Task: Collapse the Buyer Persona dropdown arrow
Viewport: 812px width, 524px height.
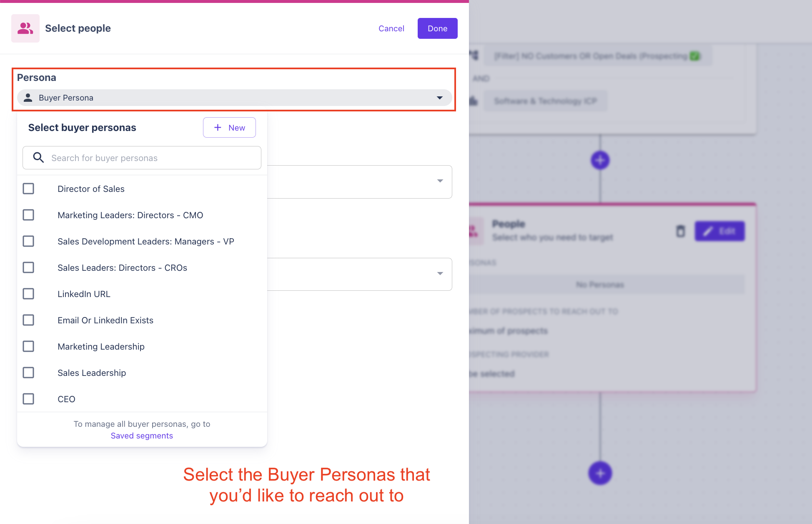Action: (x=439, y=98)
